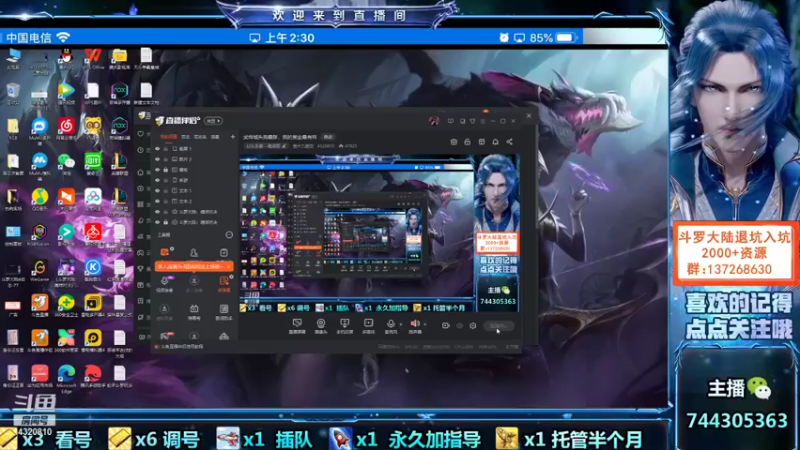Screen dimensions: 800x450
Task: Expand speaker options arrow
Action: point(425,324)
